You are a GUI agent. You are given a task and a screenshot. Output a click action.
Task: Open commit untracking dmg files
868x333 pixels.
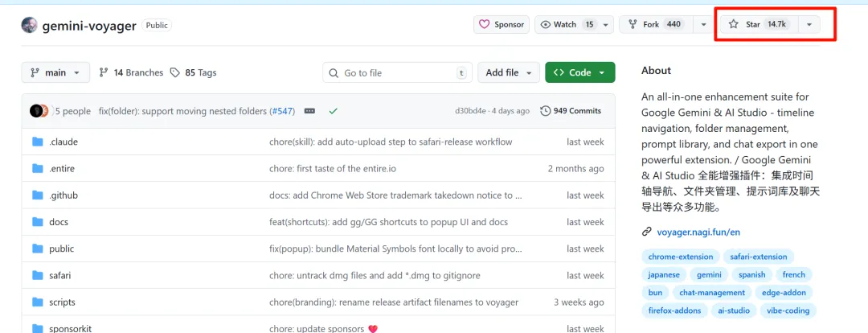[375, 275]
